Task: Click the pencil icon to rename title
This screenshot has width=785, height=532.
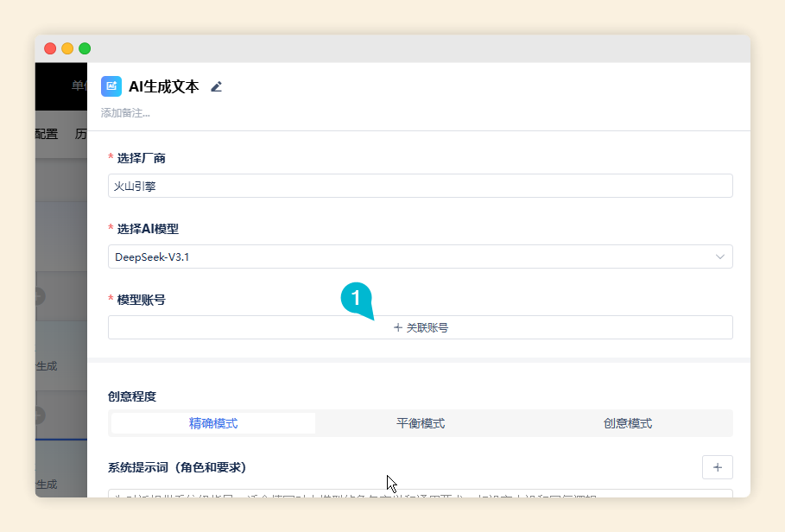Action: [x=217, y=86]
